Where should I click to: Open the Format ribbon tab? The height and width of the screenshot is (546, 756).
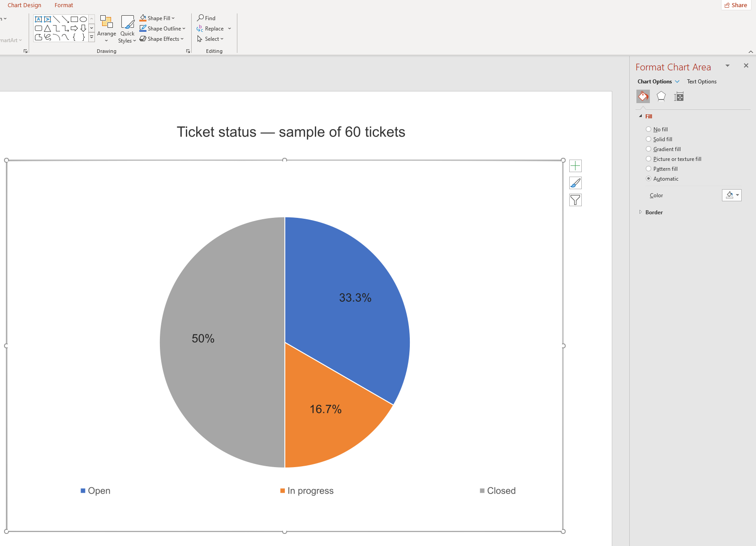tap(64, 5)
